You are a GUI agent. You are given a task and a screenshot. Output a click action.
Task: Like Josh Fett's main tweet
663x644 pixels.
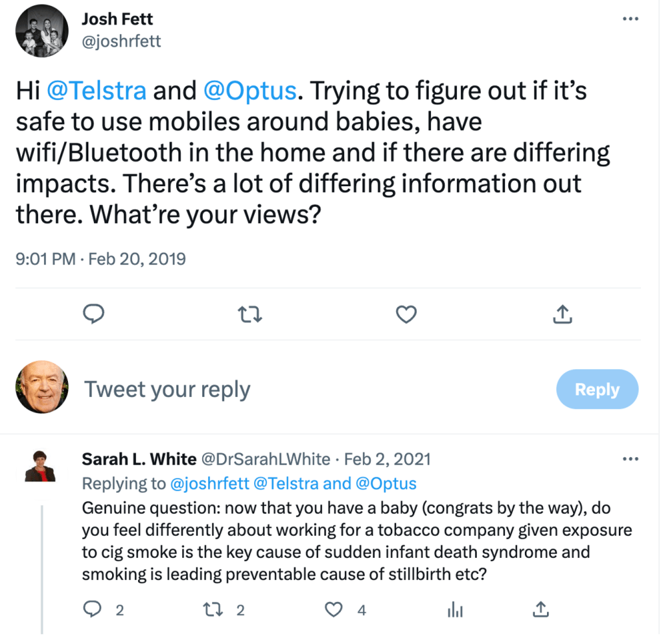coord(406,315)
